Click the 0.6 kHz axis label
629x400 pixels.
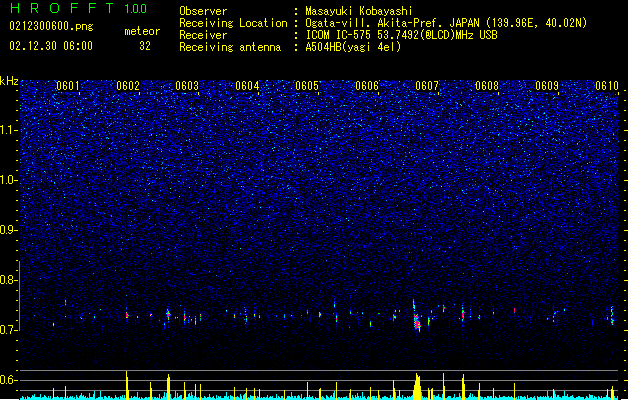point(9,380)
